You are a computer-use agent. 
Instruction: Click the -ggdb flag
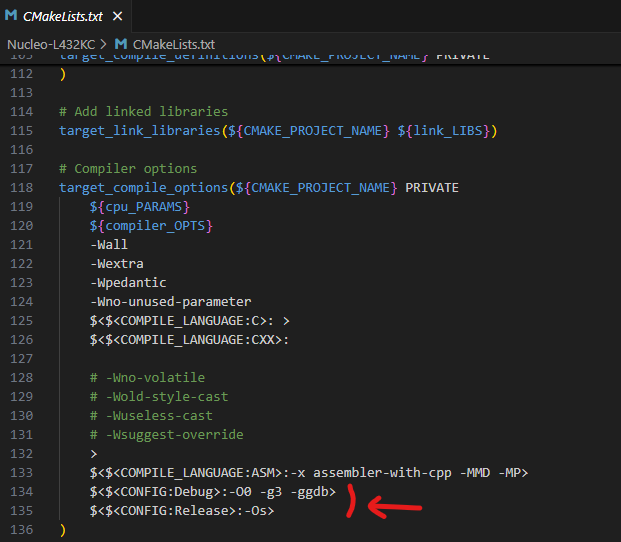point(310,492)
